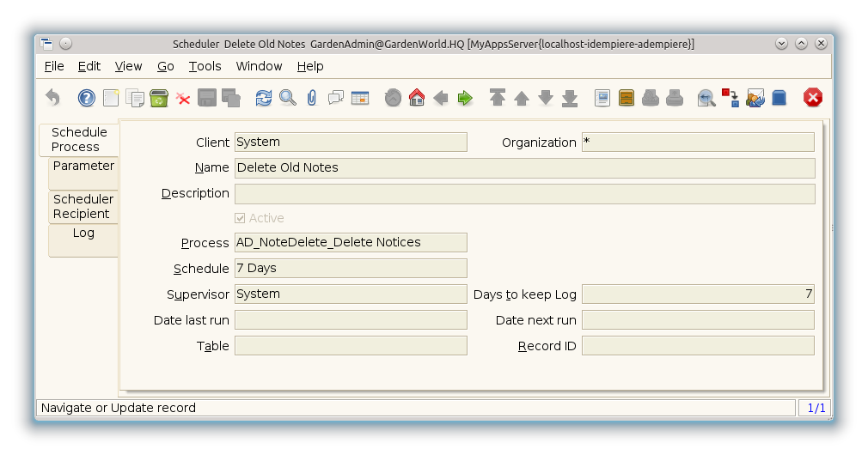Select the Schedule Process tab
This screenshot has width=868, height=455.
(x=79, y=139)
